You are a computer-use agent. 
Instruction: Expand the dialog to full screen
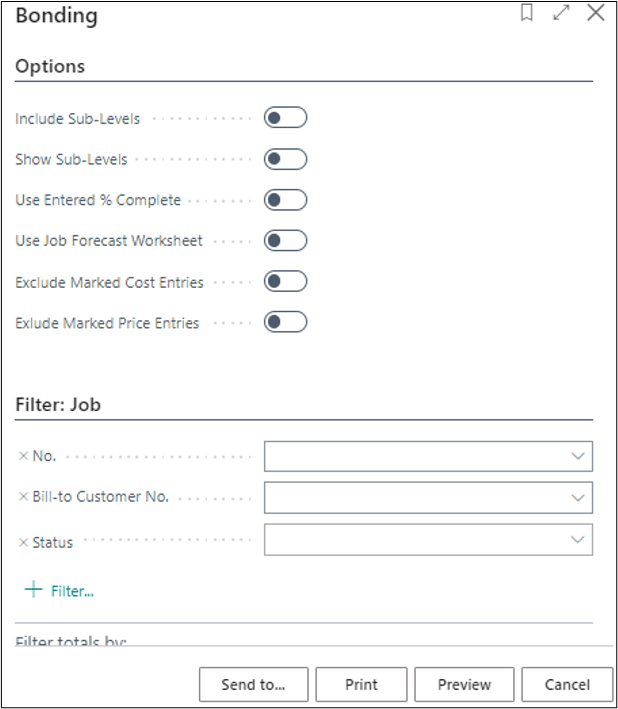coord(561,14)
